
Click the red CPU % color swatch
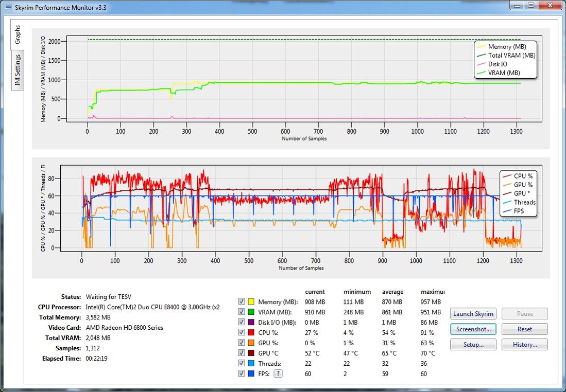point(251,333)
